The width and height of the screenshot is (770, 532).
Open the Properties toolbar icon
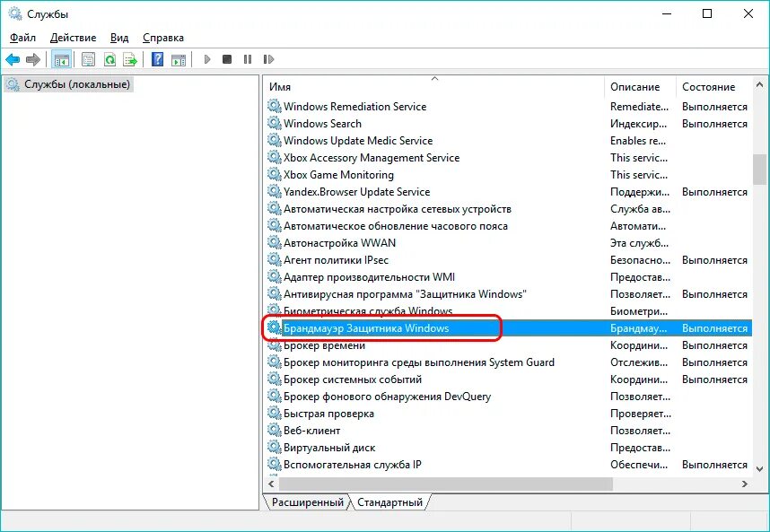pos(88,60)
